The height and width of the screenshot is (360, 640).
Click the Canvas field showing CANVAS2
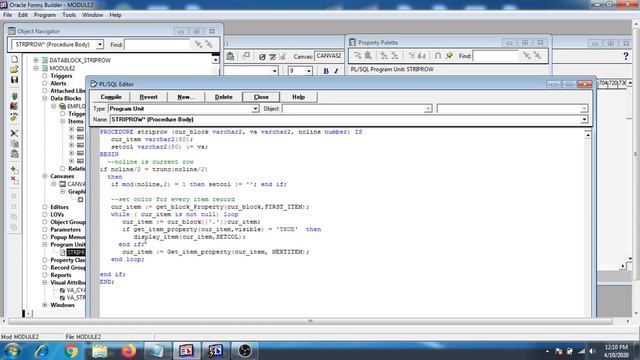329,56
